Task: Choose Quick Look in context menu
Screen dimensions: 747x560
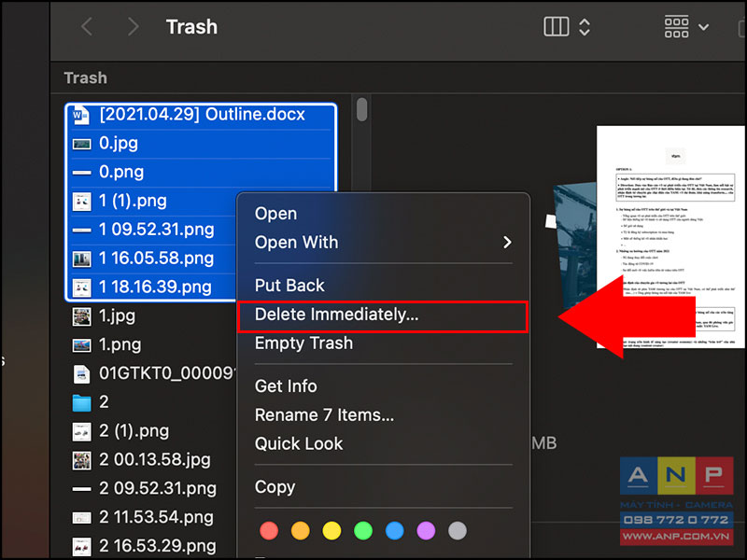Action: tap(384, 444)
